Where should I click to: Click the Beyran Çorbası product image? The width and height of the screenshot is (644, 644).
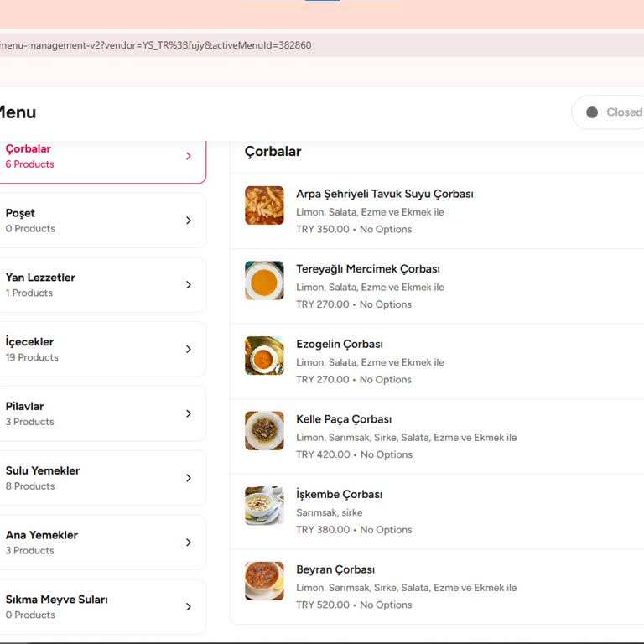pos(264,581)
